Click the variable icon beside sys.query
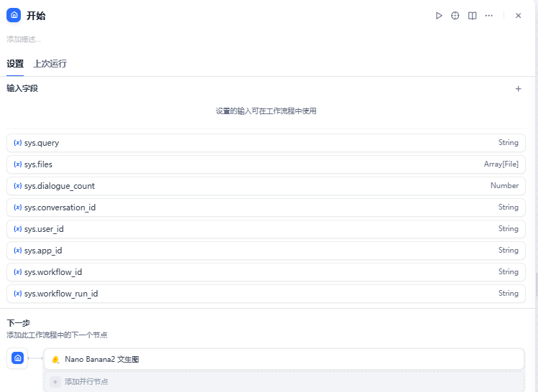 (x=17, y=143)
